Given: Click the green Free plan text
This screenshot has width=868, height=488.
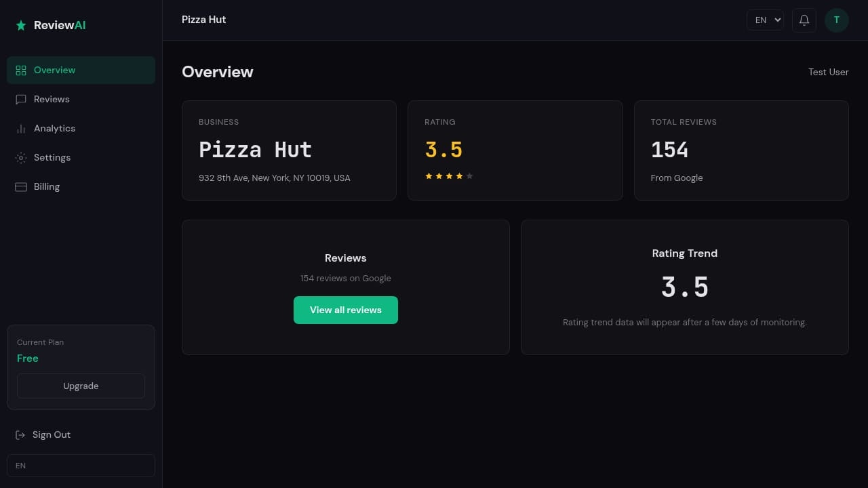Looking at the screenshot, I should click(x=28, y=359).
